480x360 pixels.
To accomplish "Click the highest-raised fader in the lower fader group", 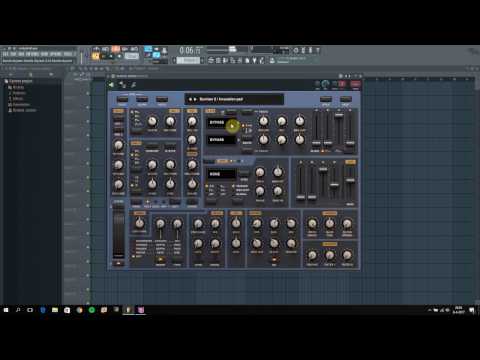I will point(323,169).
